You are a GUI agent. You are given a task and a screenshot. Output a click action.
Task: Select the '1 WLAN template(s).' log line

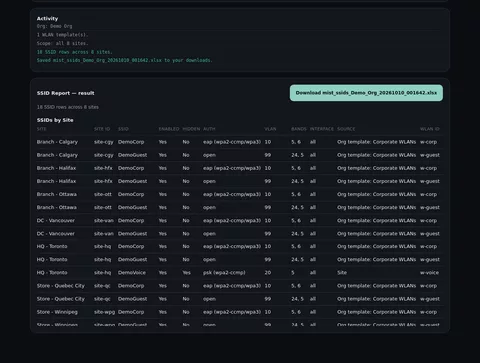62,35
